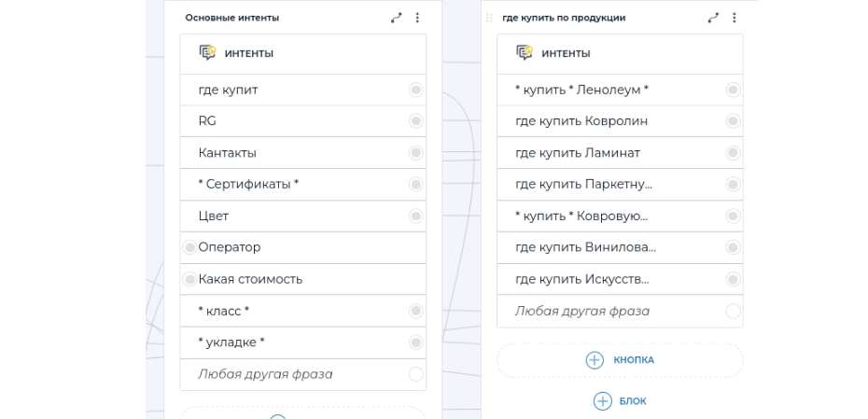Click connector dot of где купить Ламинат
The image size is (868, 419).
(733, 153)
